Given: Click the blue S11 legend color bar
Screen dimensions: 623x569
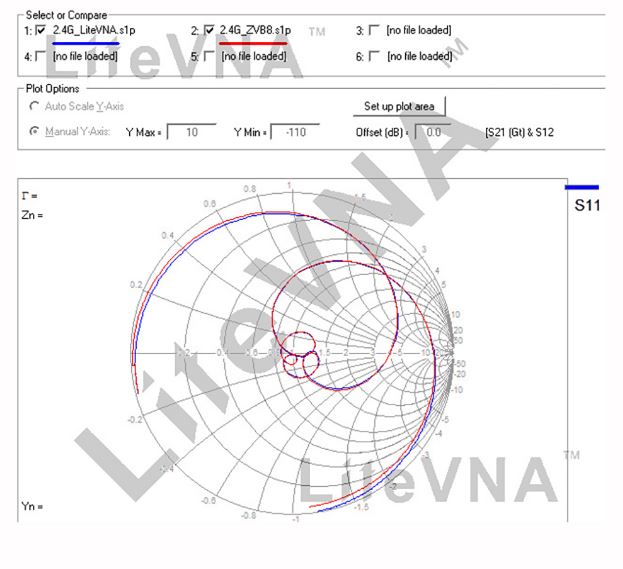Looking at the screenshot, I should pyautogui.click(x=582, y=187).
